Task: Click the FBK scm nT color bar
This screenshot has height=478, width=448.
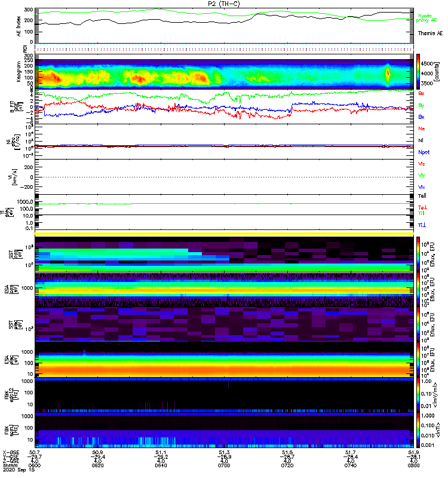Action: click(x=418, y=430)
